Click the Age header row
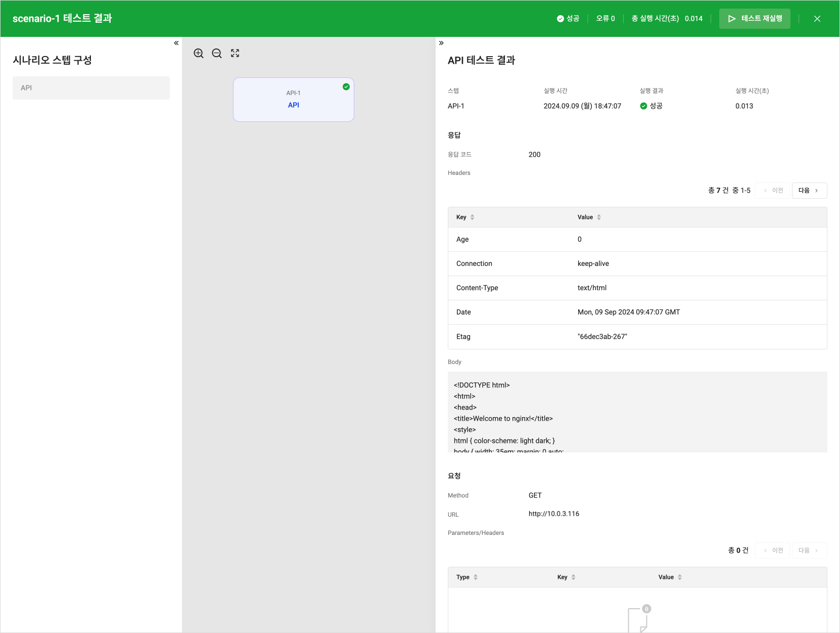Viewport: 840px width, 633px height. (x=637, y=240)
